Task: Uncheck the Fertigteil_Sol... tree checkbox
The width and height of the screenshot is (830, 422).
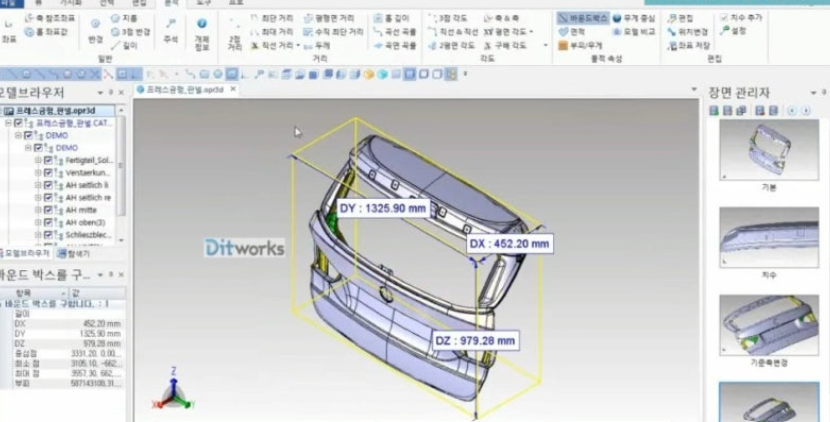Action: pos(48,160)
